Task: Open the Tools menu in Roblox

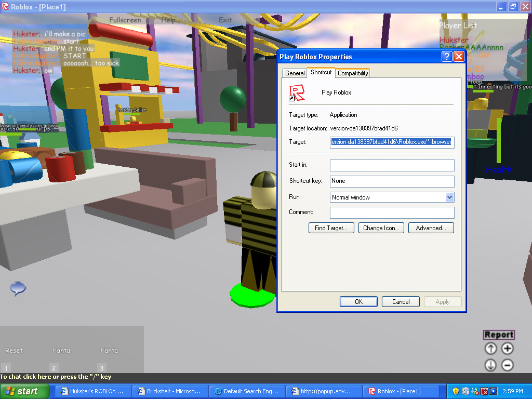Action: tap(14, 20)
